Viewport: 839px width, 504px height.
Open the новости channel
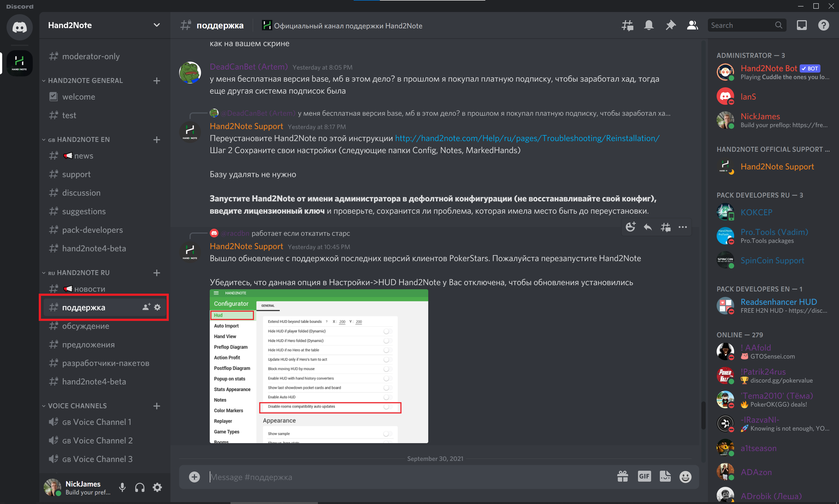pyautogui.click(x=105, y=289)
